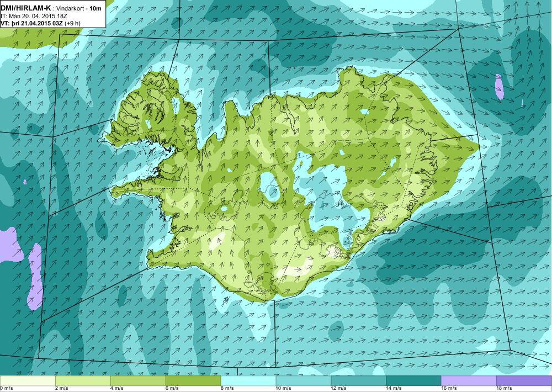Click the "18 m/s" legend label
The height and width of the screenshot is (392, 552).
[x=505, y=389]
